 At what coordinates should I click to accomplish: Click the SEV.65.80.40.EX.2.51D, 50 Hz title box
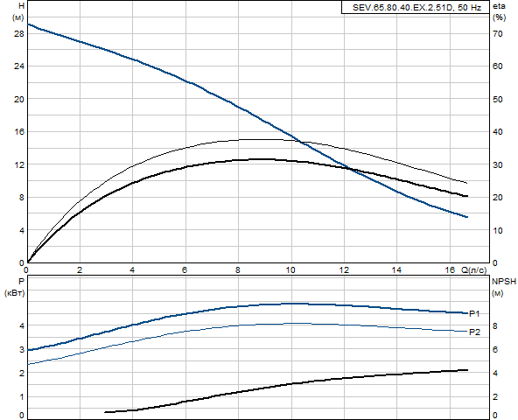(x=416, y=7)
